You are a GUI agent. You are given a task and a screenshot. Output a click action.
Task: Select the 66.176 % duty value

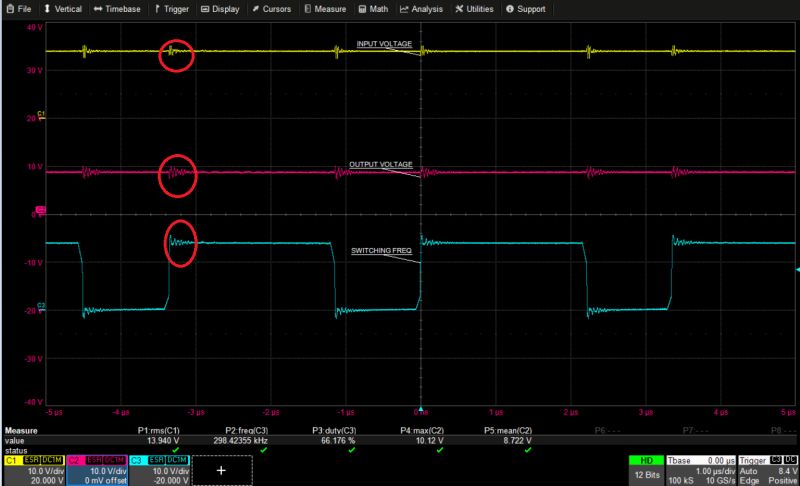click(x=338, y=440)
